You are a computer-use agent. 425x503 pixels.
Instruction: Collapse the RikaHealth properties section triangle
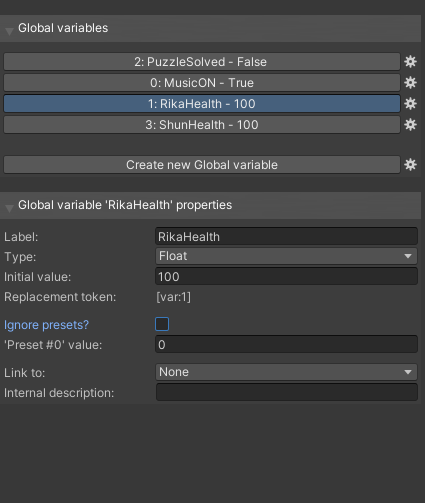pos(9,208)
